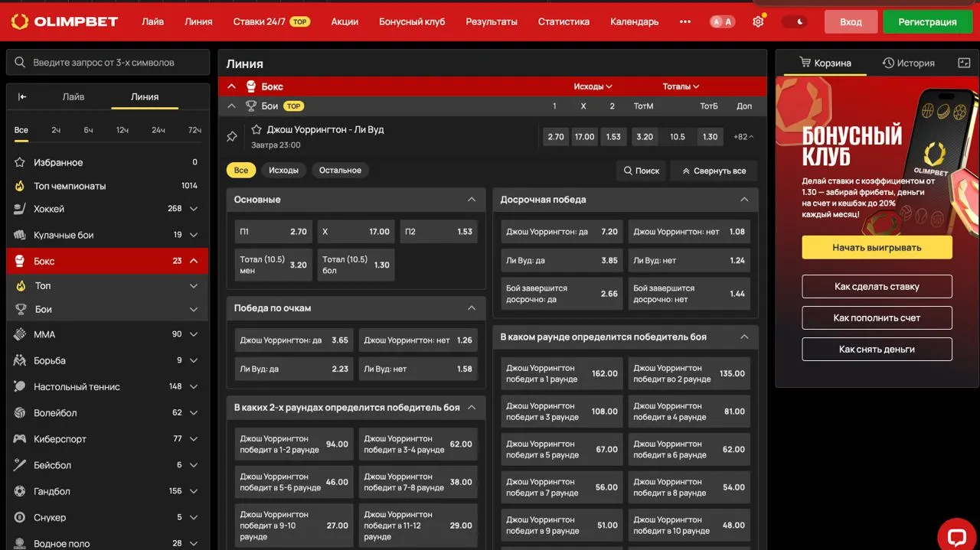Select the 12ч time filter
Image resolution: width=980 pixels, height=550 pixels.
click(x=122, y=130)
